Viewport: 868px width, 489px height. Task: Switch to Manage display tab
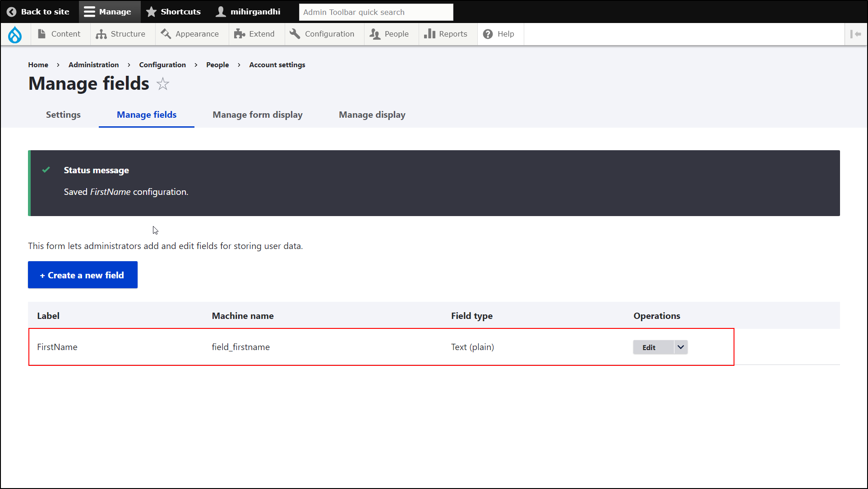coord(372,115)
